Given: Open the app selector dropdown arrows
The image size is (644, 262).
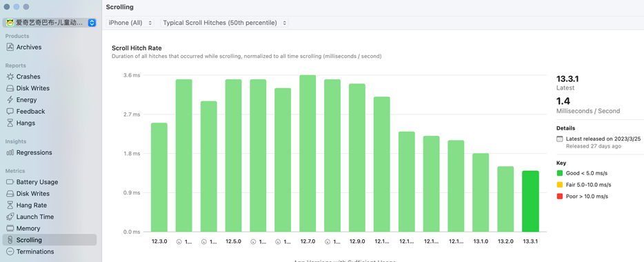Looking at the screenshot, I should point(92,23).
